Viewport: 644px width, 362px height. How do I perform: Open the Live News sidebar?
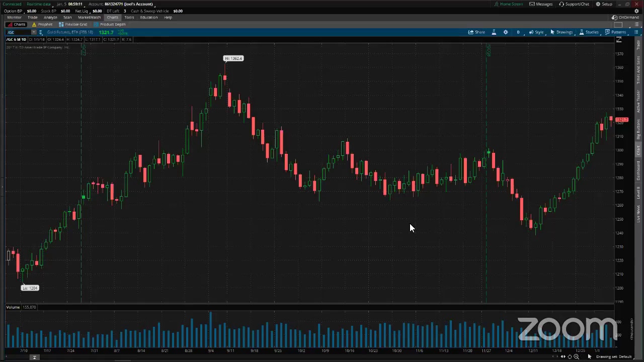[638, 214]
